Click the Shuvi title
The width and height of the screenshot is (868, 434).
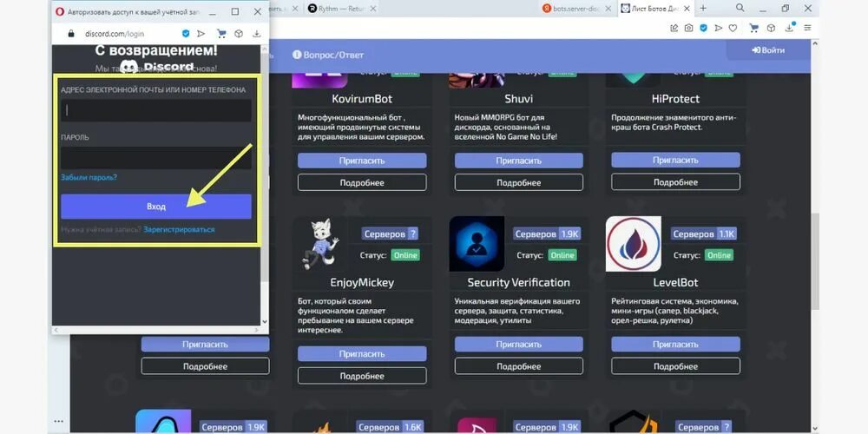[x=519, y=99]
